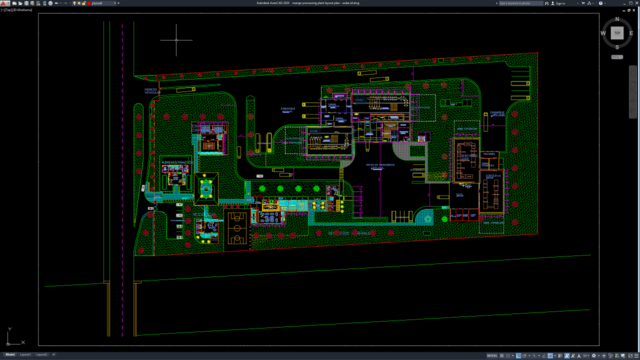This screenshot has height=360, width=640.
Task: Expand the Polar tracking angle arrow
Action: coord(529,356)
